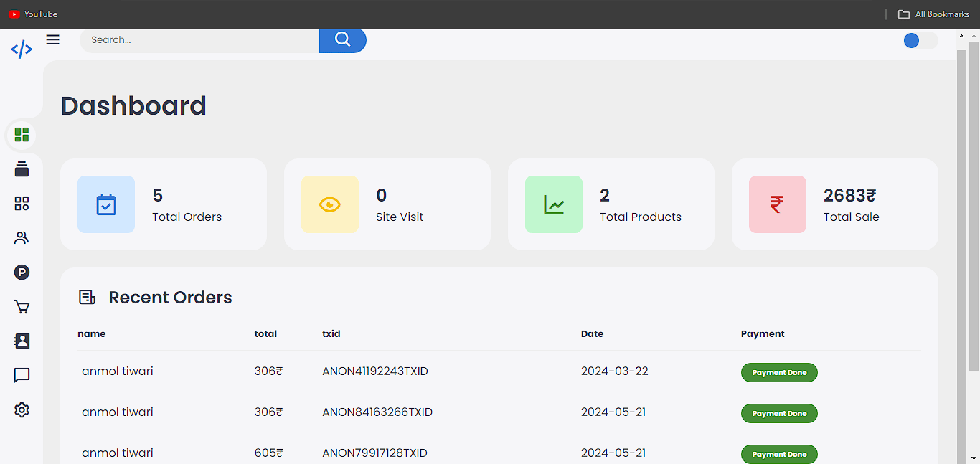This screenshot has width=980, height=464.
Task: Click the 605₹ total cell
Action: point(268,453)
